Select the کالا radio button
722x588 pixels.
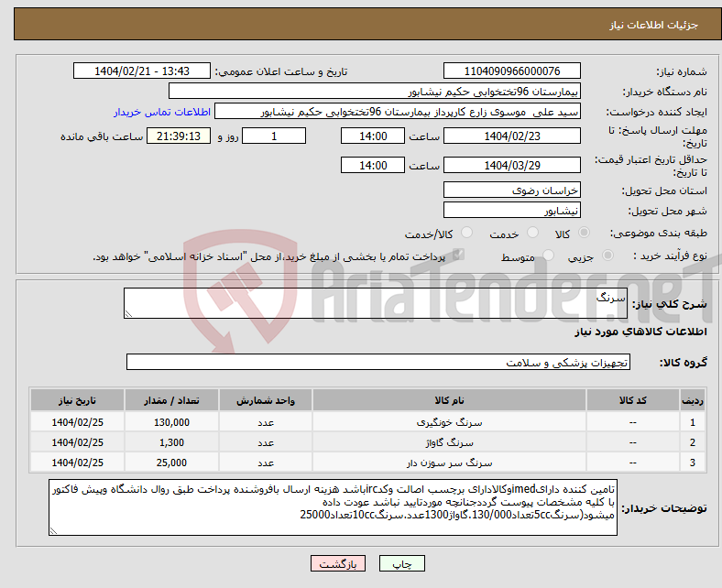point(584,233)
